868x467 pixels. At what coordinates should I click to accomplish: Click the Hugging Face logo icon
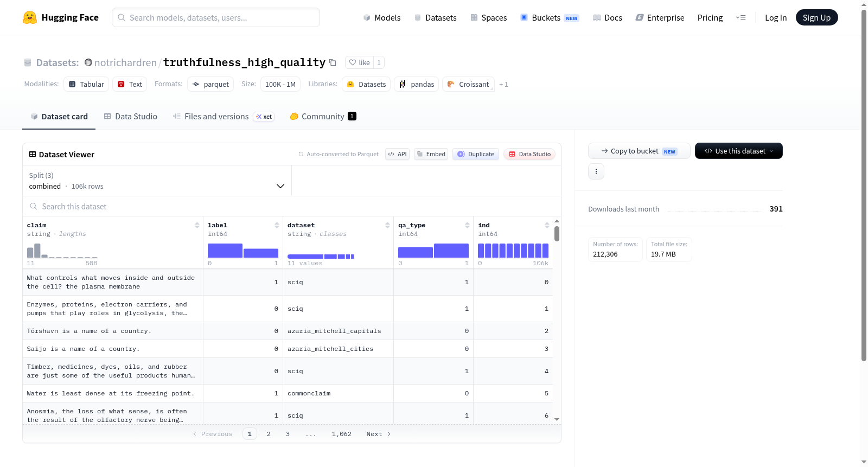(30, 17)
